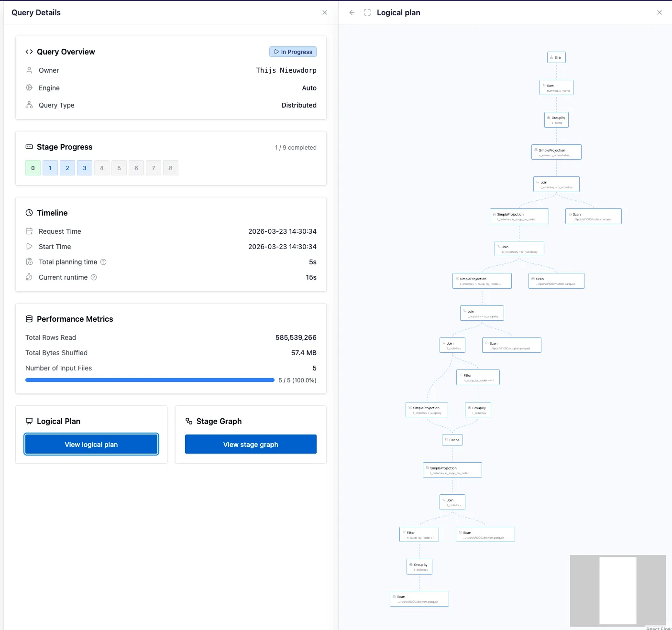Open the help tooltip beside Total planning time
The image size is (672, 630).
coord(104,262)
